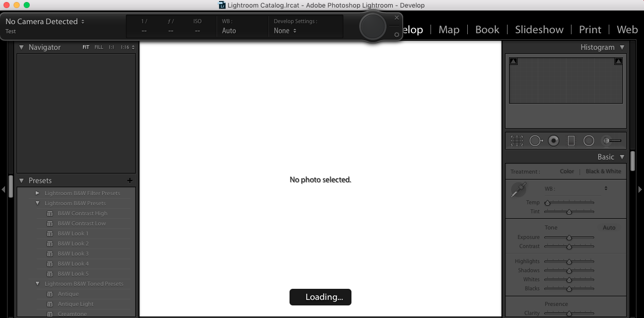Click the Whites slider handle
Screen dimensions: 644x318
[569, 280]
